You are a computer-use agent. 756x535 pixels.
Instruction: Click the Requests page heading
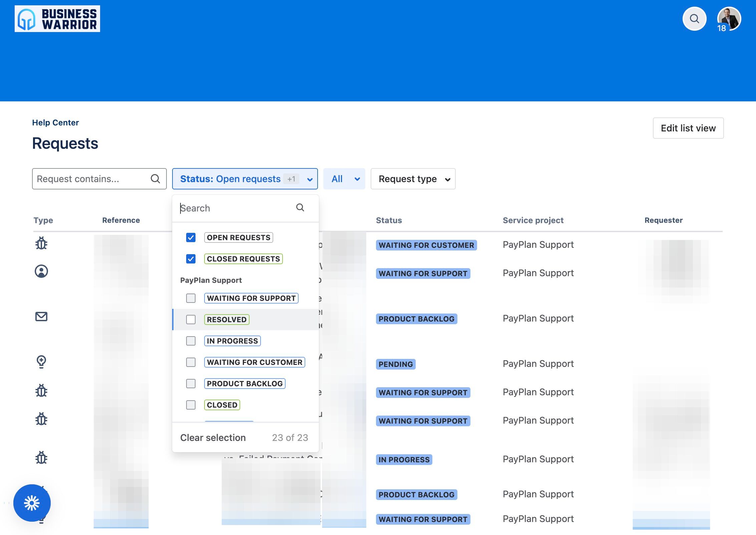pyautogui.click(x=65, y=143)
